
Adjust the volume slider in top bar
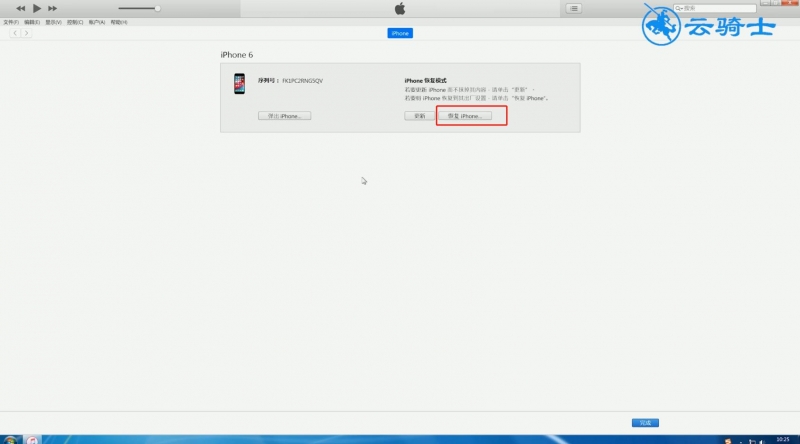click(x=139, y=8)
